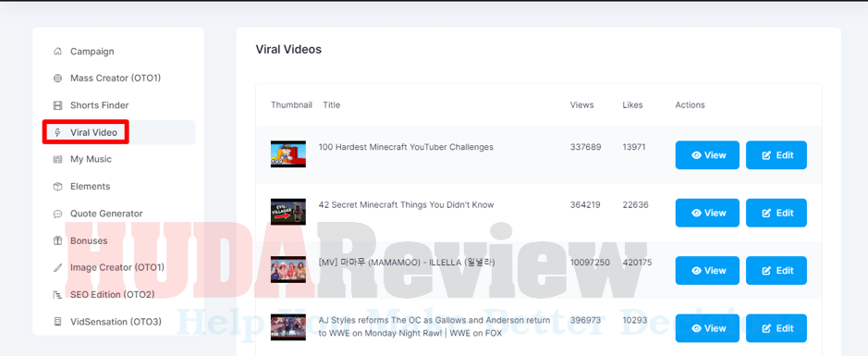Click likes value 13971
Viewport: 868px width, 356px height.
coord(635,147)
